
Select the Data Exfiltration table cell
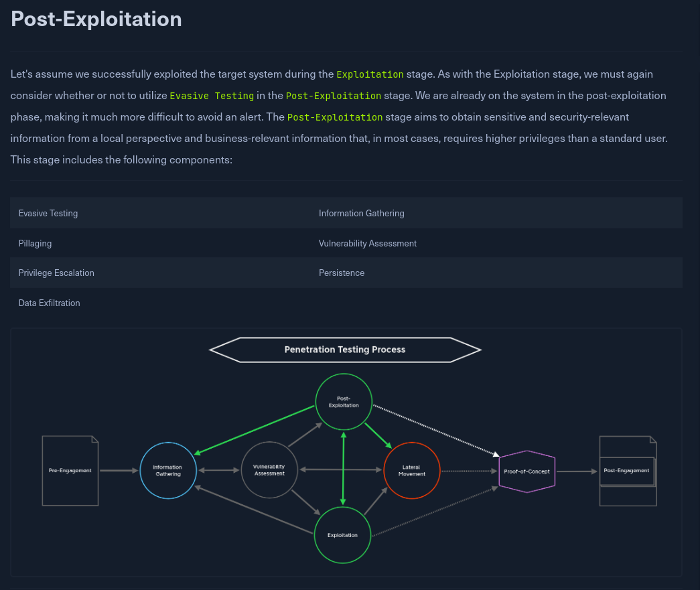coord(50,303)
